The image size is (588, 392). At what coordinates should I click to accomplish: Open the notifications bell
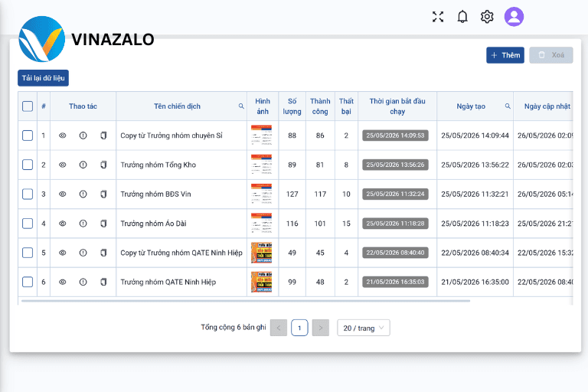(x=462, y=17)
